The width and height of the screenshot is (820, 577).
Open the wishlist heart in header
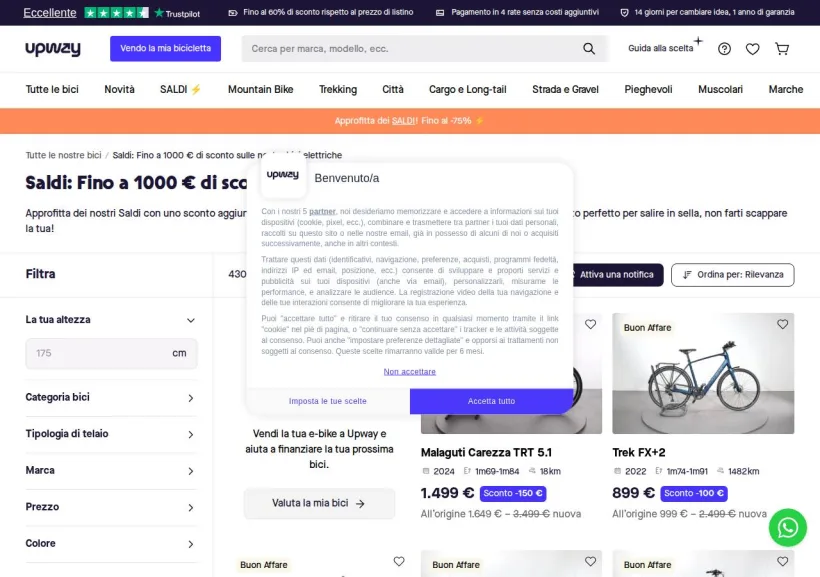(753, 49)
